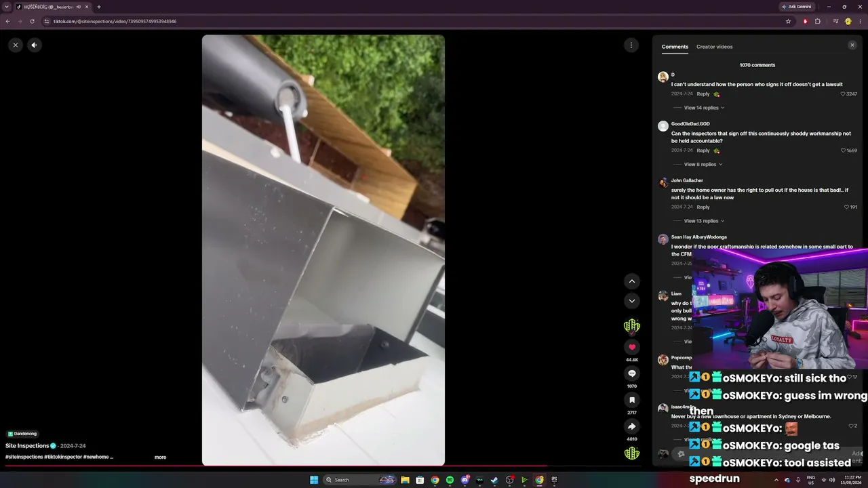Open Discord from the taskbar
868x488 pixels.
coord(465,480)
